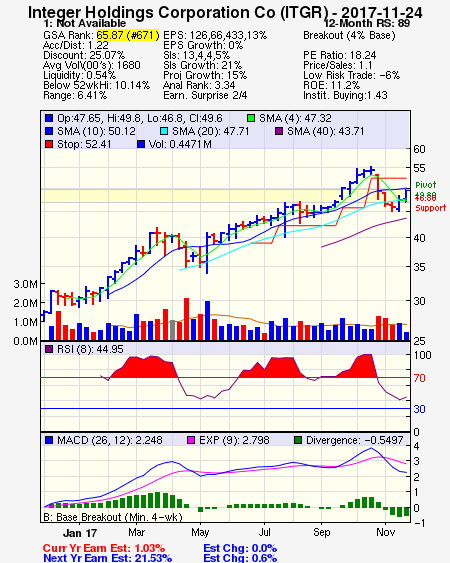Viewport: 450px width, 563px height.
Task: Click the Below 52wkHi: 10.14% text
Action: click(x=96, y=85)
